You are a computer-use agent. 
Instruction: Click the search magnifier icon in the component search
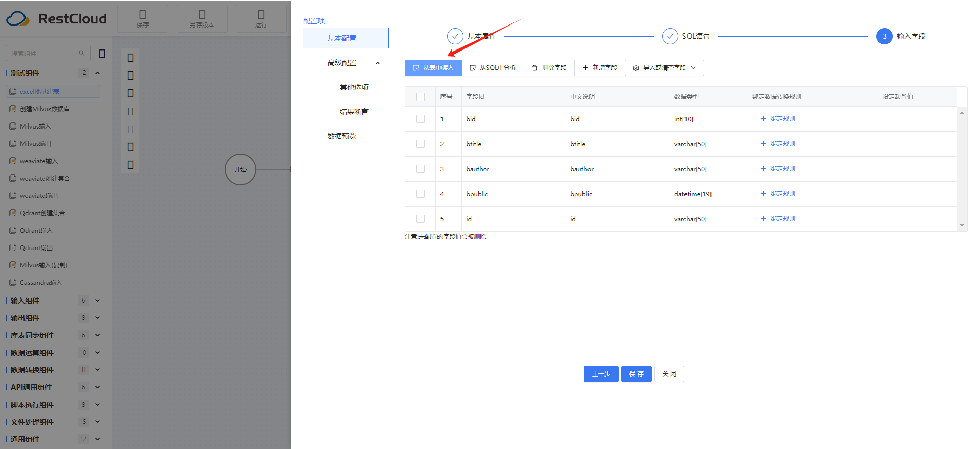pyautogui.click(x=82, y=53)
